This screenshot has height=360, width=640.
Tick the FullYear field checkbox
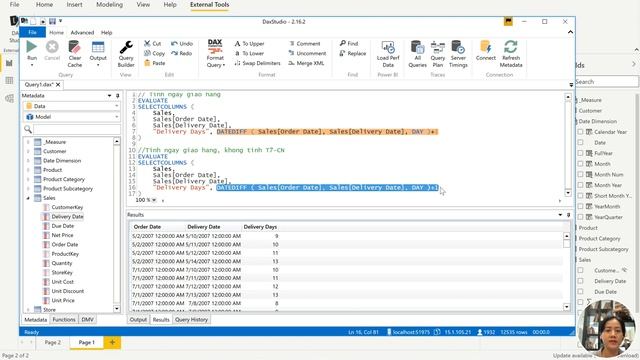[580, 153]
